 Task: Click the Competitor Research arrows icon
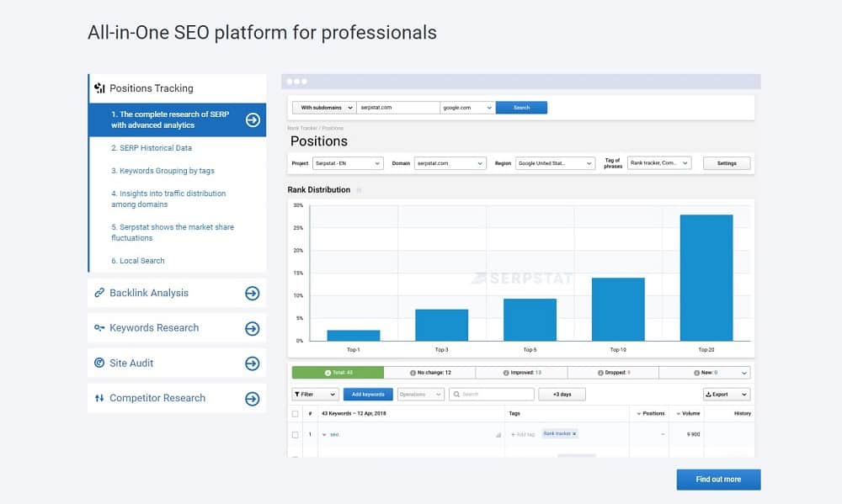99,398
